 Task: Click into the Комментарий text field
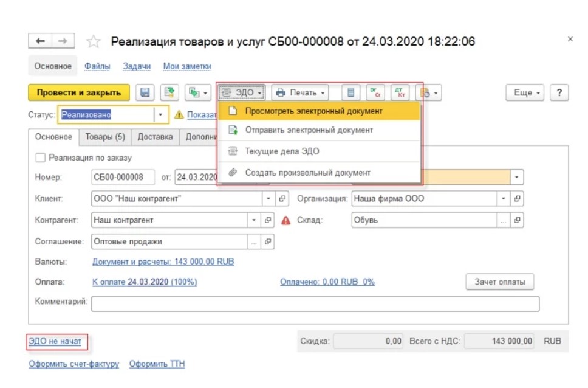pyautogui.click(x=315, y=303)
